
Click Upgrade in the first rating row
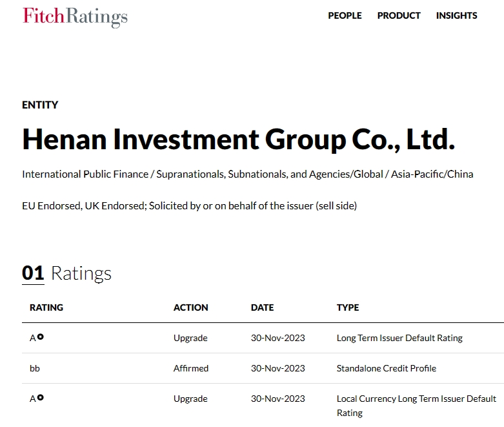(x=190, y=338)
